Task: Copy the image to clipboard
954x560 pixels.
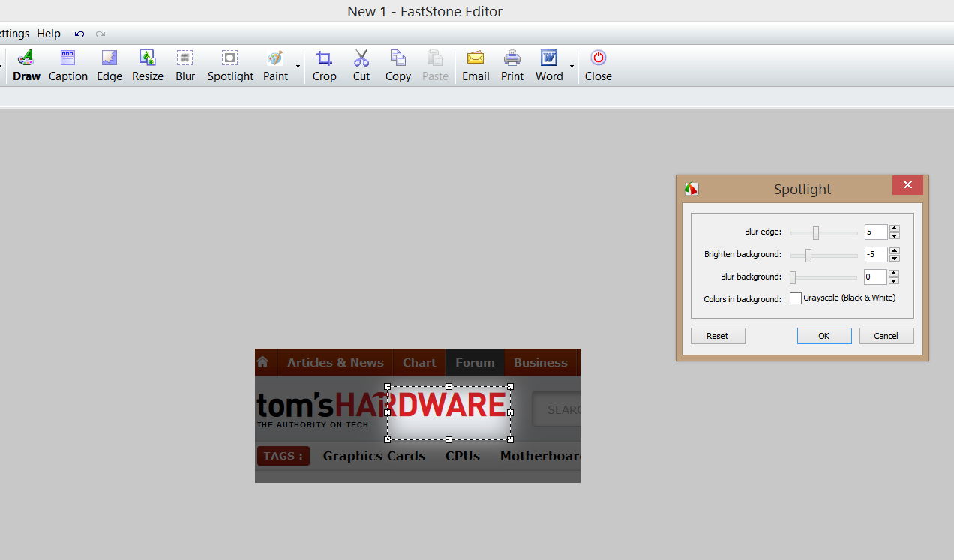Action: tap(398, 66)
